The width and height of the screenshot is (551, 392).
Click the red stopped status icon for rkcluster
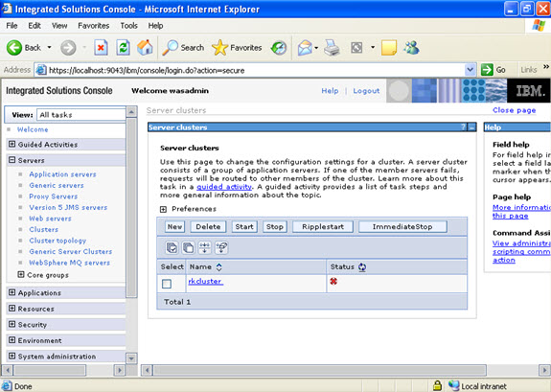tap(333, 281)
